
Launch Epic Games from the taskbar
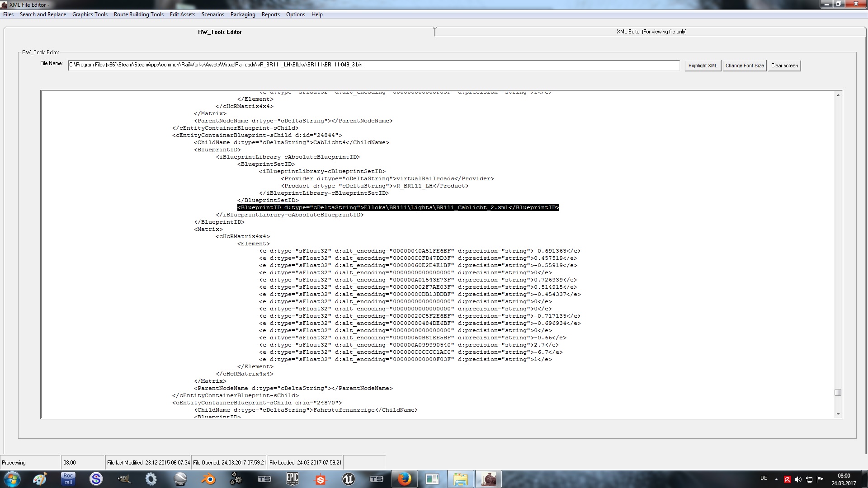pos(292,479)
